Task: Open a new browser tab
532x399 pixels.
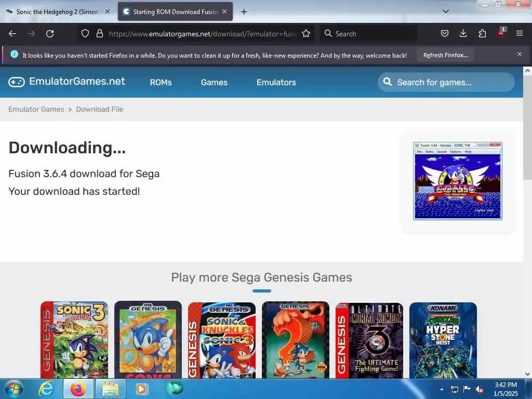Action: pyautogui.click(x=244, y=12)
